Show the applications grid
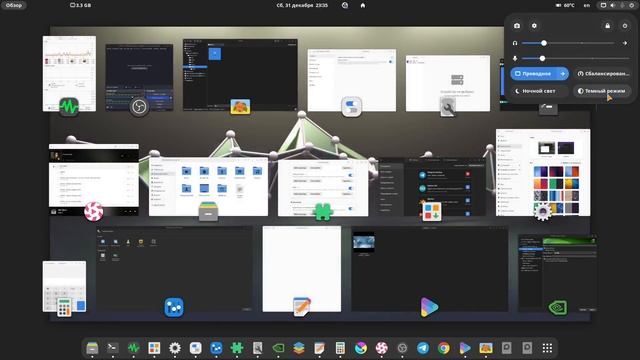Image resolution: width=640 pixels, height=360 pixels. point(547,348)
